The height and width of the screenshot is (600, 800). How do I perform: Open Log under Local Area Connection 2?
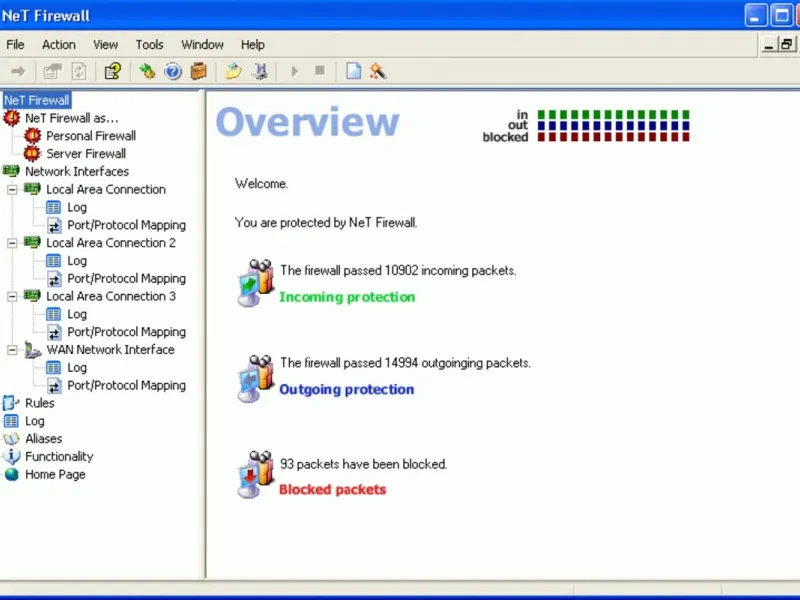pyautogui.click(x=77, y=261)
